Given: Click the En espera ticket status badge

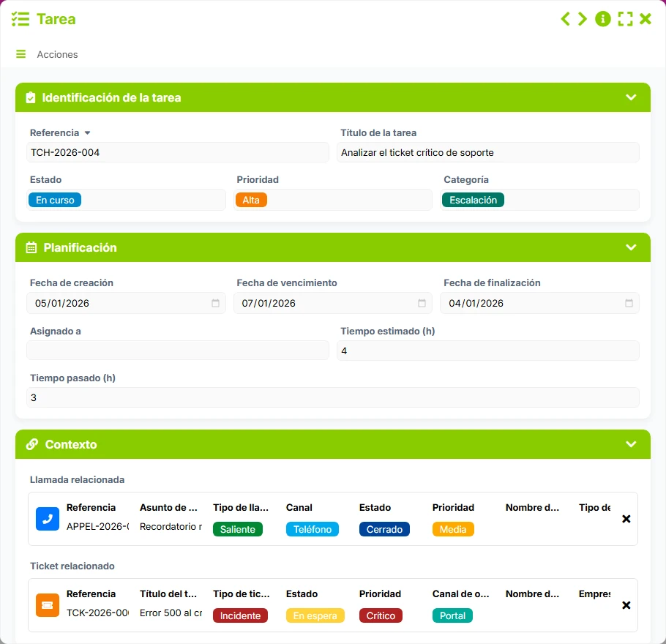Looking at the screenshot, I should (x=315, y=615).
